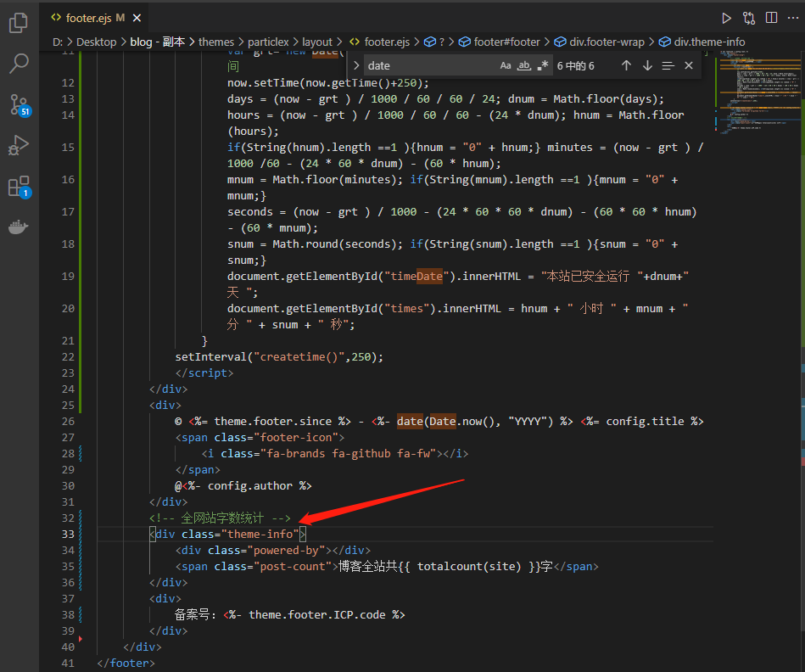Run the file using play button
Screen dimensions: 805x672
pyautogui.click(x=726, y=19)
